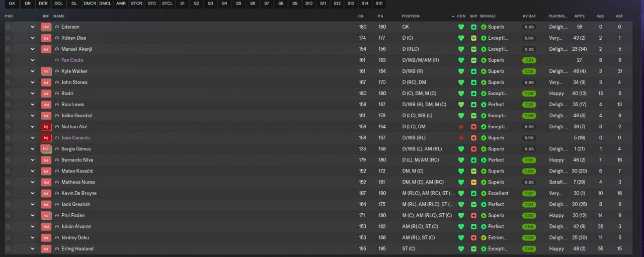Viewport: 644px width, 257px height.
Task: Click Kevin De Bruyne's morale icon
Action: pos(484,193)
